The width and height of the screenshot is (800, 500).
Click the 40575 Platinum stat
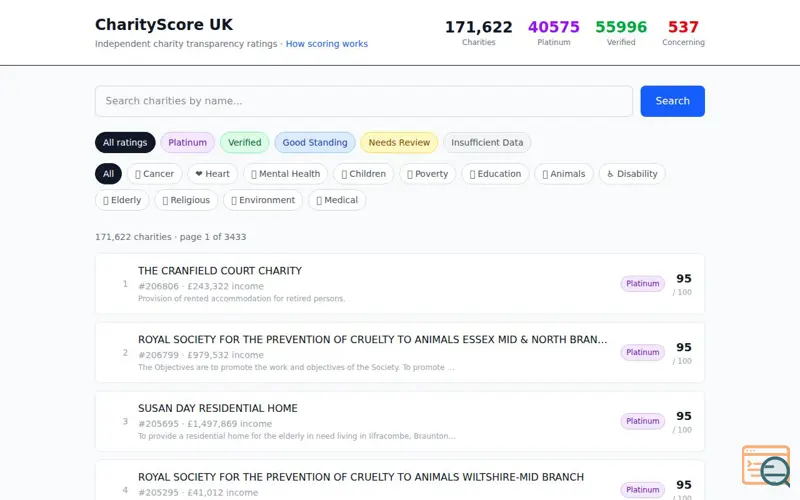(x=554, y=32)
